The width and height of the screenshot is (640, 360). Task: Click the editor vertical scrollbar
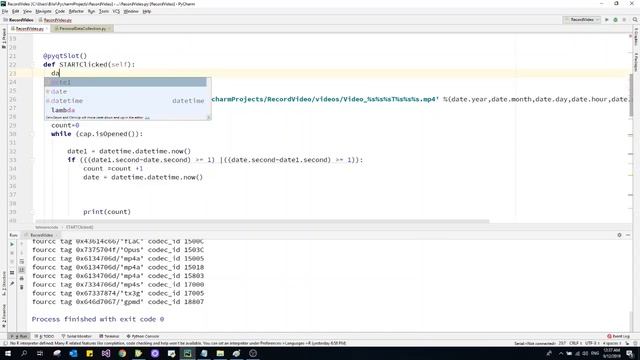pyautogui.click(x=631, y=95)
